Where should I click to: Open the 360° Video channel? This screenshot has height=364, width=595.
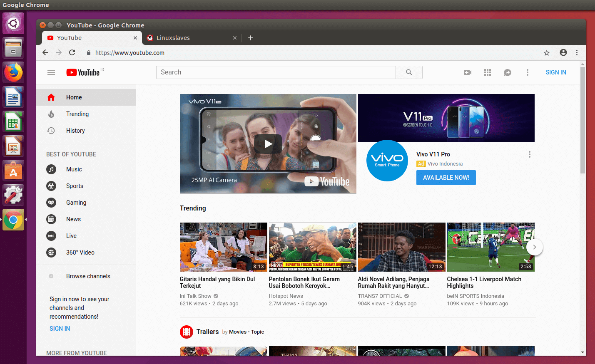coord(86,253)
